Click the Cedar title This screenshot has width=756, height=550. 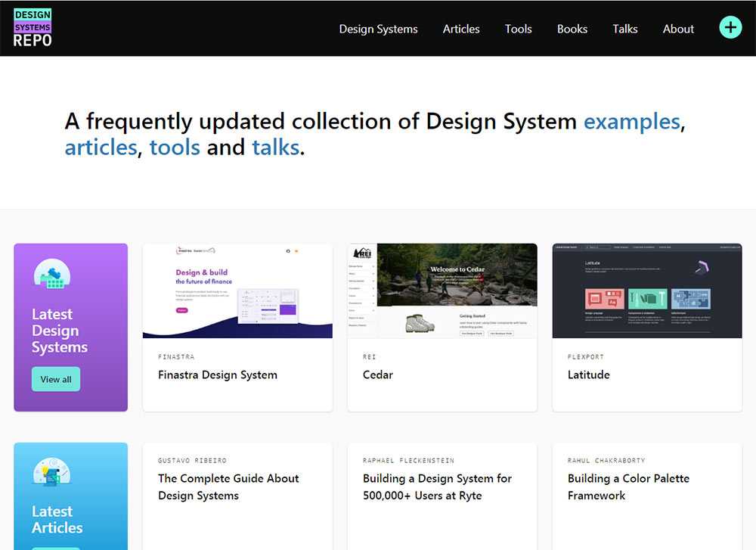click(378, 375)
